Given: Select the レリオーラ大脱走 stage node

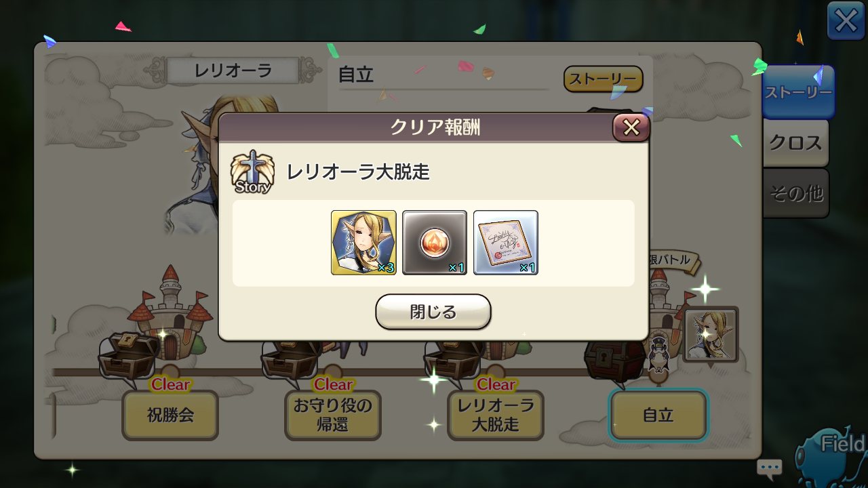Looking at the screenshot, I should [x=496, y=415].
